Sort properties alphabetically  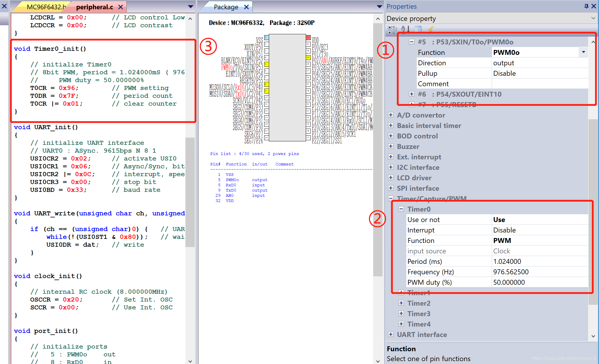(x=405, y=29)
